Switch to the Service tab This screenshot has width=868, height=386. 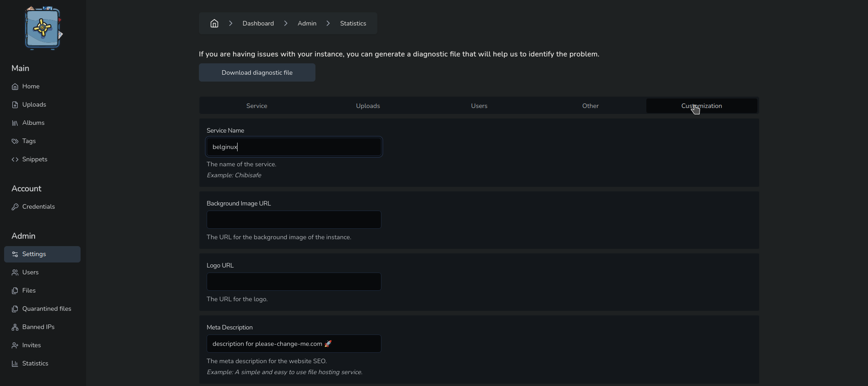(257, 106)
